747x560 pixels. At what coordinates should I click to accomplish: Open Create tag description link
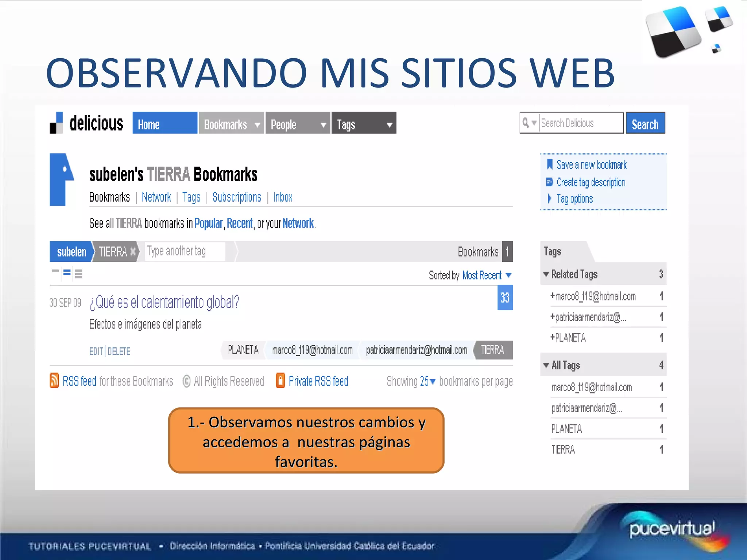pos(591,182)
